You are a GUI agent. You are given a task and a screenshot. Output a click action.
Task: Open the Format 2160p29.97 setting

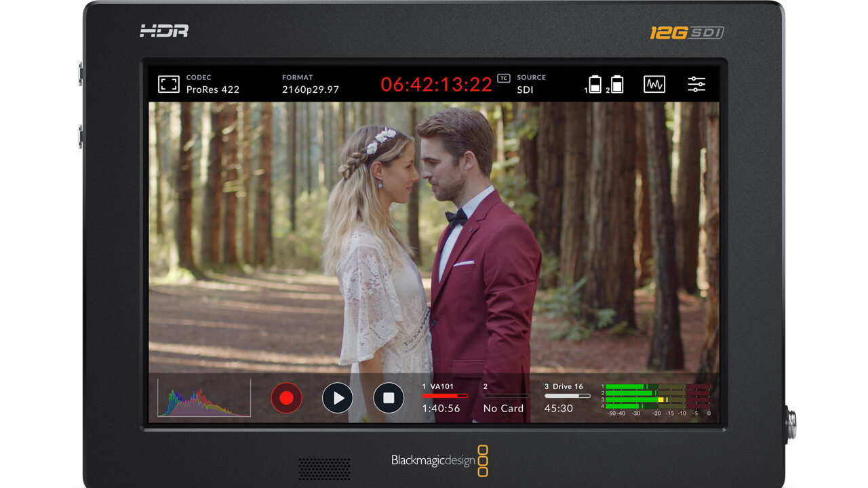coord(311,84)
